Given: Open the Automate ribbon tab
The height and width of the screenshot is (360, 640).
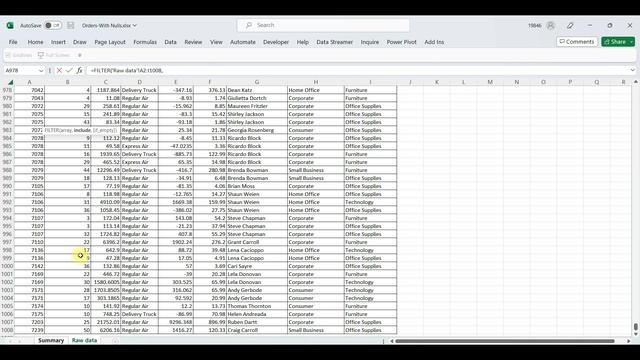Looking at the screenshot, I should (x=243, y=42).
